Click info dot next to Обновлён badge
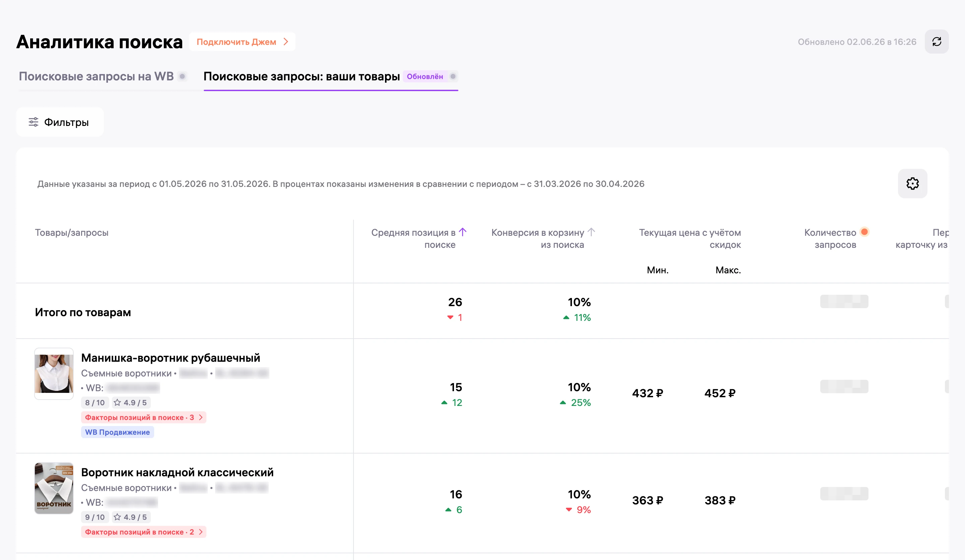 (x=453, y=77)
